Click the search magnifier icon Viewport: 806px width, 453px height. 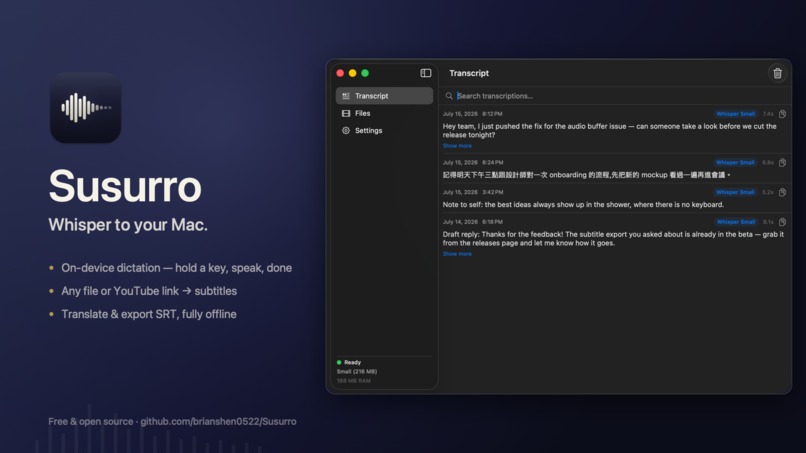tap(449, 96)
